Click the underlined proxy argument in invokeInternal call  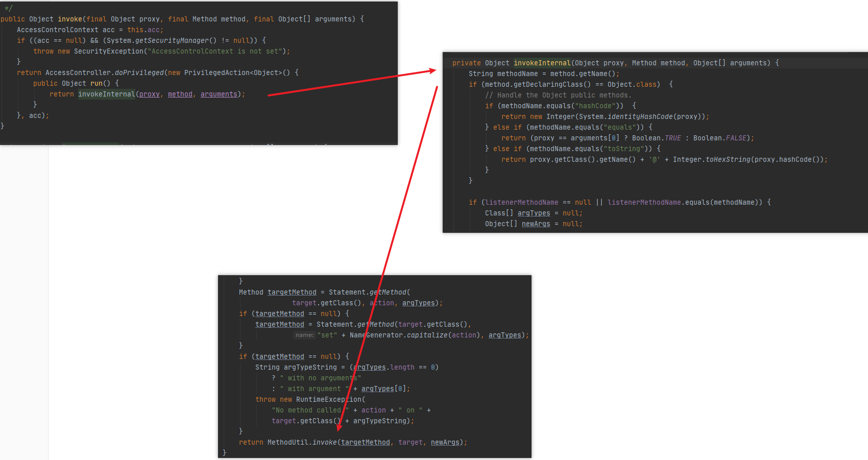pyautogui.click(x=149, y=94)
